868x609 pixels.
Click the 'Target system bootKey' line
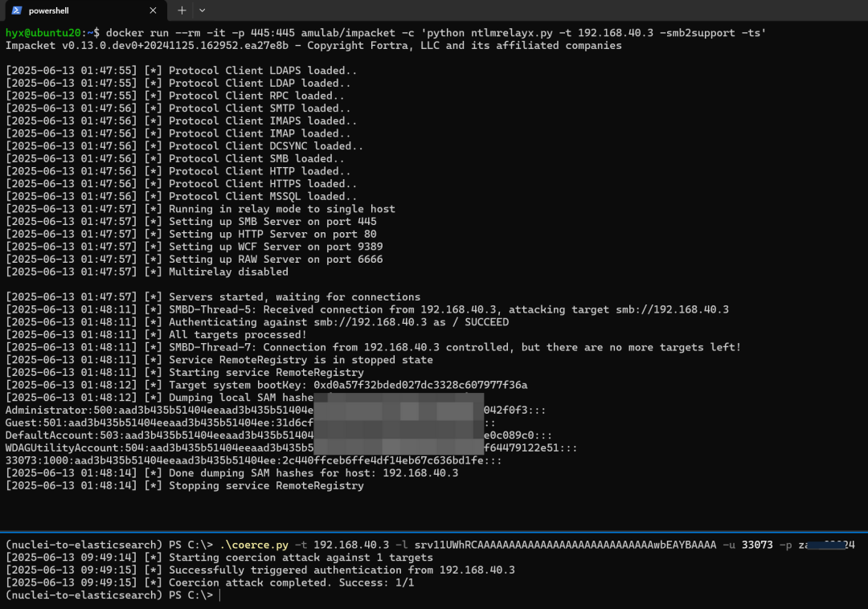pyautogui.click(x=266, y=385)
